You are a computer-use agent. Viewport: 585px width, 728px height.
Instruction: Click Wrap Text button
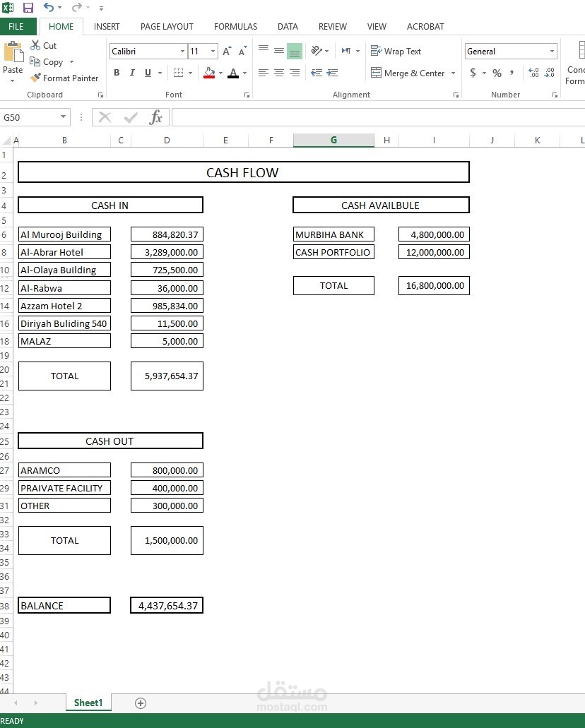pyautogui.click(x=396, y=51)
